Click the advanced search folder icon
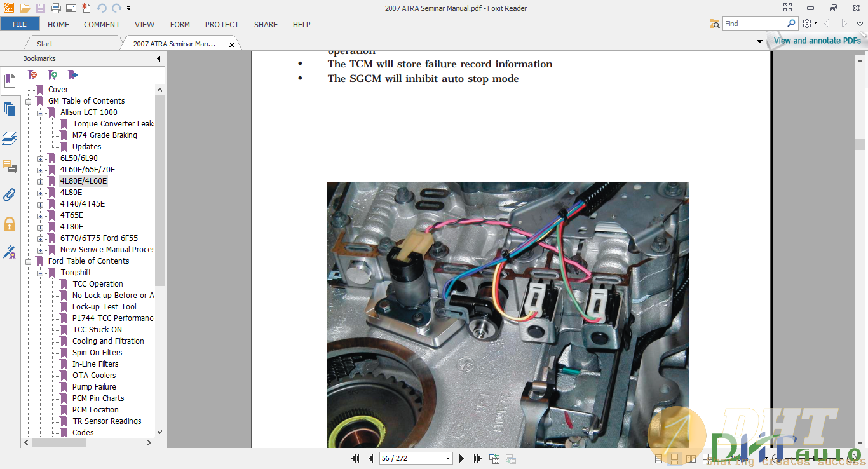 tap(715, 24)
